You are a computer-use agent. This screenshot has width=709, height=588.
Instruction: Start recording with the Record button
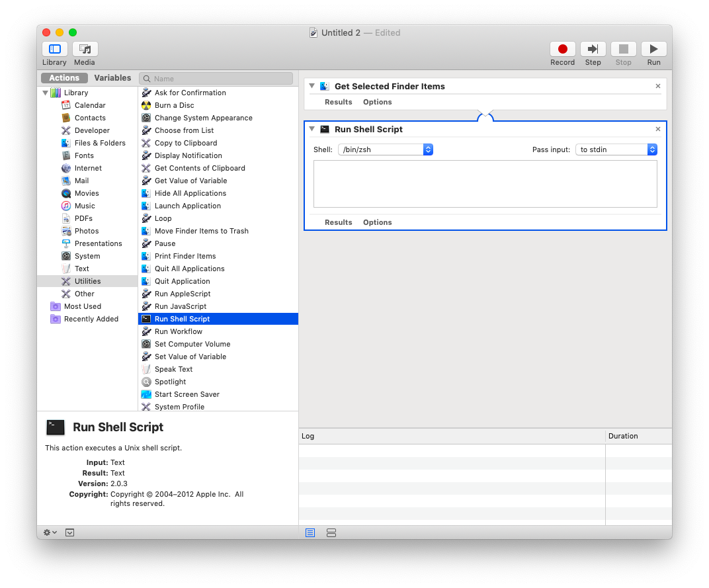click(x=562, y=49)
